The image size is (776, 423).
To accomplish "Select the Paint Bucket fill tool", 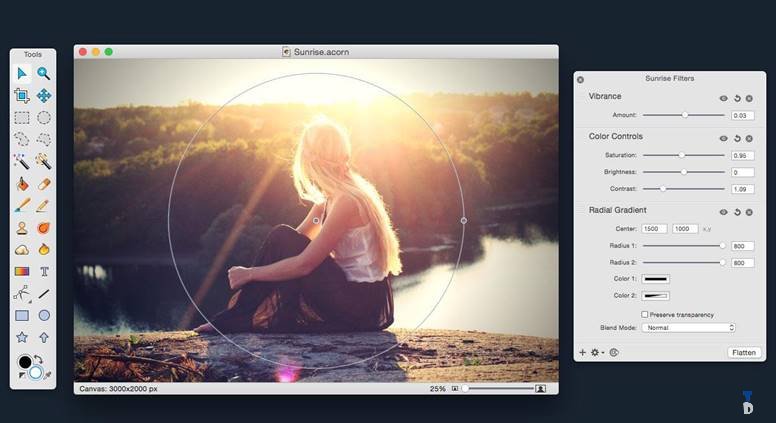I will tap(22, 184).
